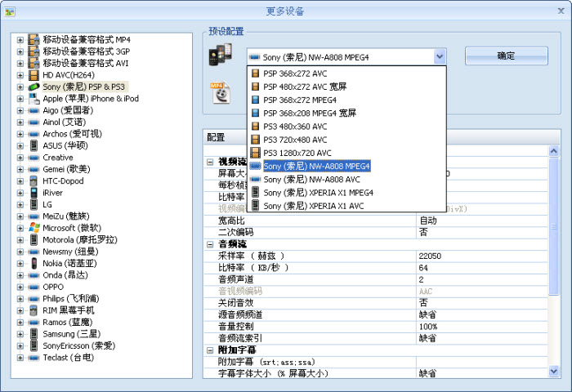The image size is (572, 392).
Task: Click the Apple iPhone & iPod device icon
Action: [34, 99]
